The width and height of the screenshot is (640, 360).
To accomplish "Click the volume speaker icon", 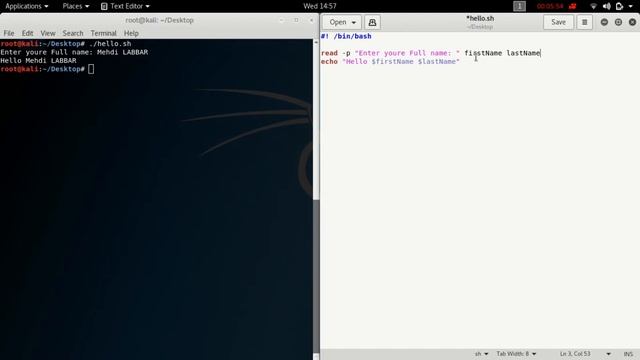I will tap(607, 6).
